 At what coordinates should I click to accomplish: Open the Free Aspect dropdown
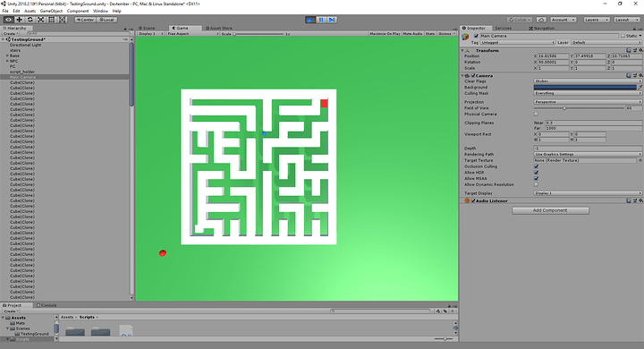click(192, 34)
